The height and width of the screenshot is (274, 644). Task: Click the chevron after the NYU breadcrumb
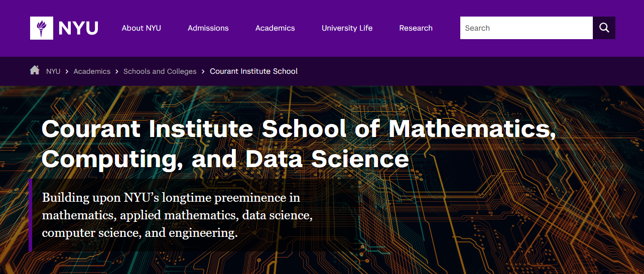pyautogui.click(x=67, y=71)
